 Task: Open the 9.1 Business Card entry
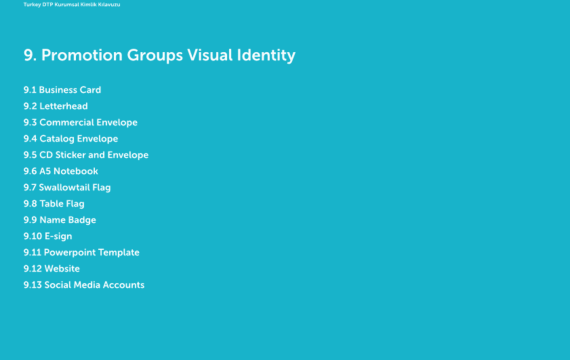click(x=62, y=90)
